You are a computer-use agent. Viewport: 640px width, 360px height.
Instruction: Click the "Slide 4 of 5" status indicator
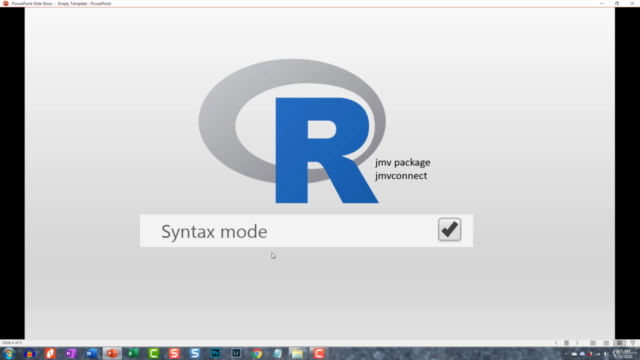(x=12, y=343)
